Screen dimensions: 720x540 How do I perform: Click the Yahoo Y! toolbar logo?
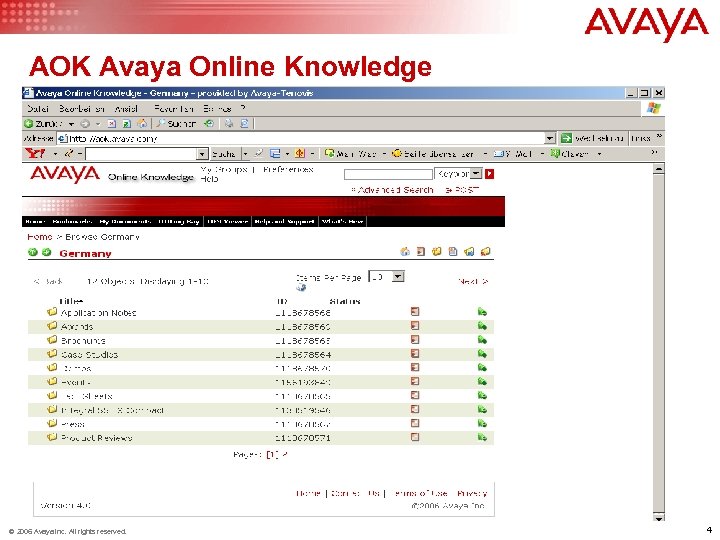(x=35, y=153)
